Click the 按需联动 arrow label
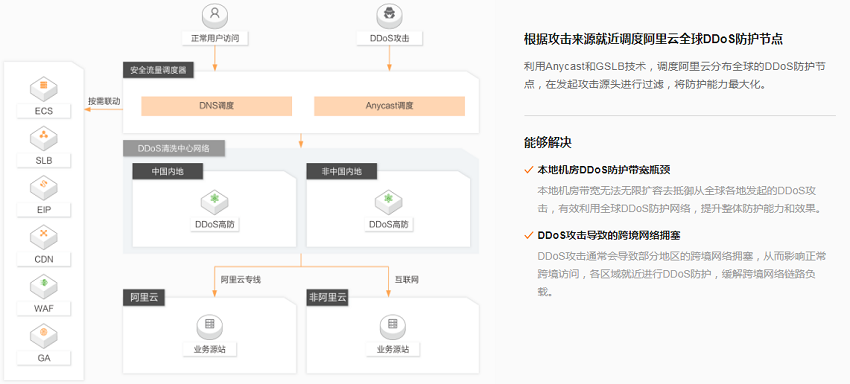The image size is (850, 384). (x=105, y=101)
